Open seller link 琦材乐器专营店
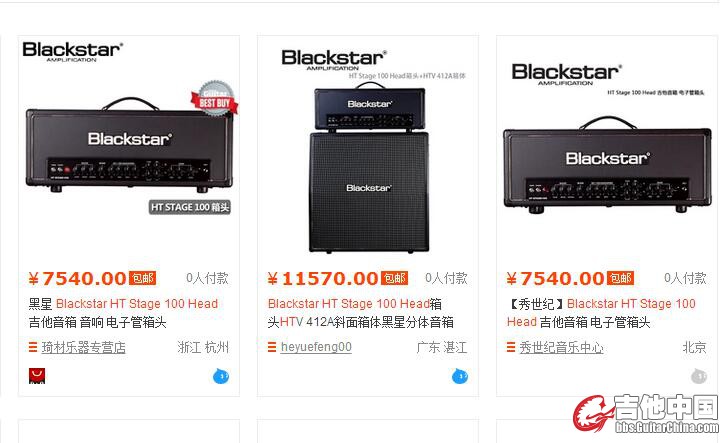The width and height of the screenshot is (726, 443). pyautogui.click(x=83, y=347)
